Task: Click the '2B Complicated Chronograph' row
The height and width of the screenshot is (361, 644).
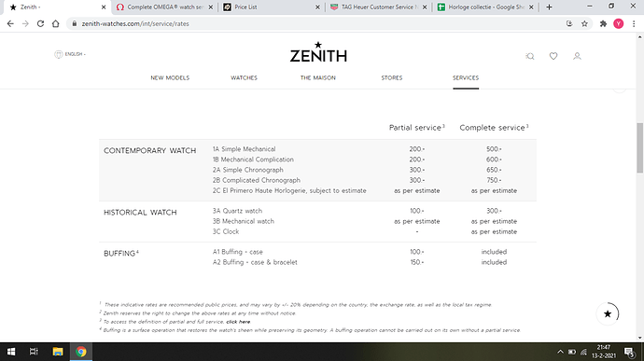Action: (x=317, y=180)
